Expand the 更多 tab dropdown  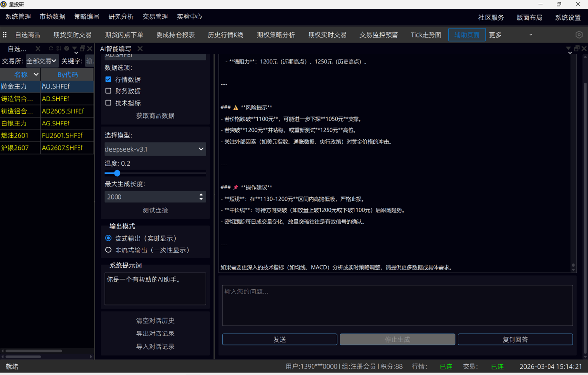pos(530,35)
